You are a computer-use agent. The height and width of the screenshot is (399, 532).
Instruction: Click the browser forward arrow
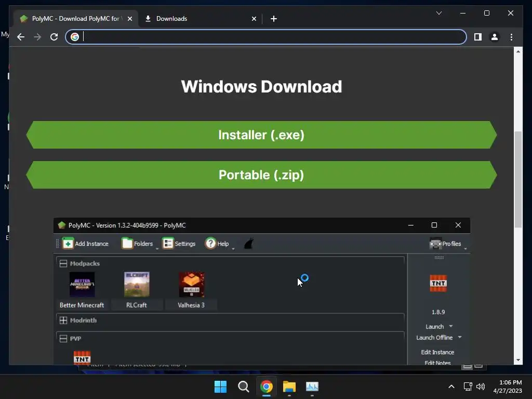(37, 37)
